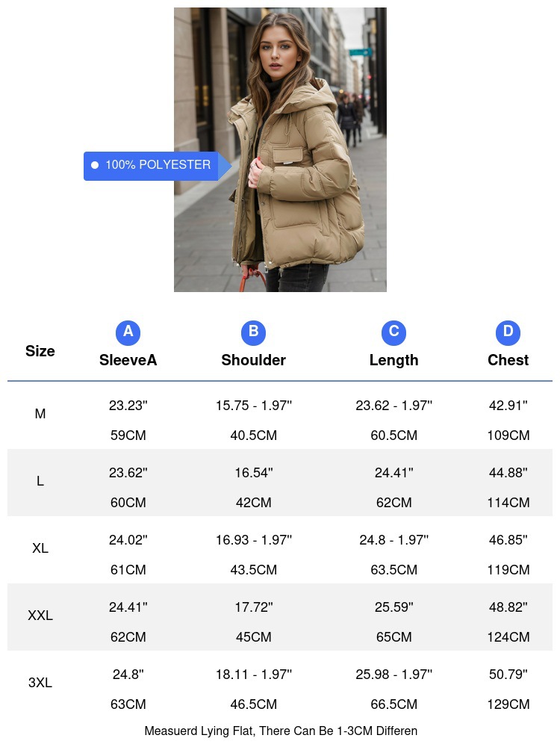This screenshot has width=560, height=747.
Task: Select the 100% POLYESTER label
Action: (x=158, y=165)
